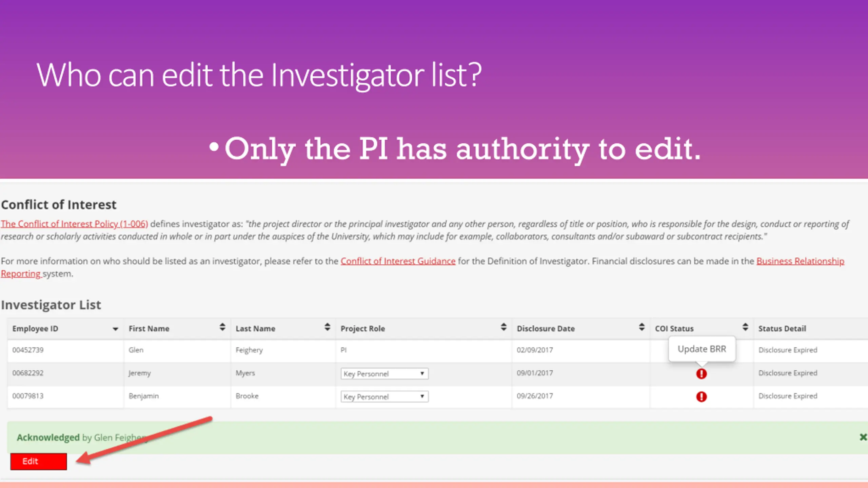Click Employee ID descending sort arrow
The width and height of the screenshot is (868, 488).
click(x=115, y=329)
